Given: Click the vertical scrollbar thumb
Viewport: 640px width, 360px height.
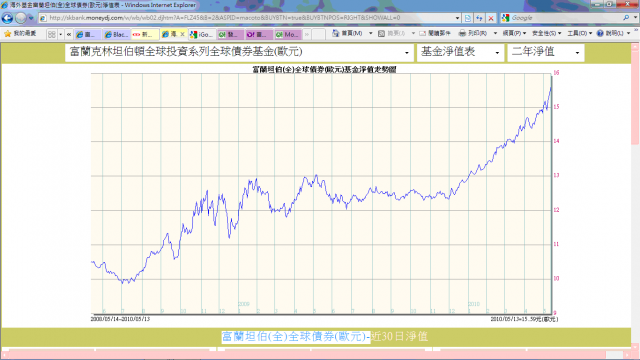Looking at the screenshot, I should pos(635,97).
